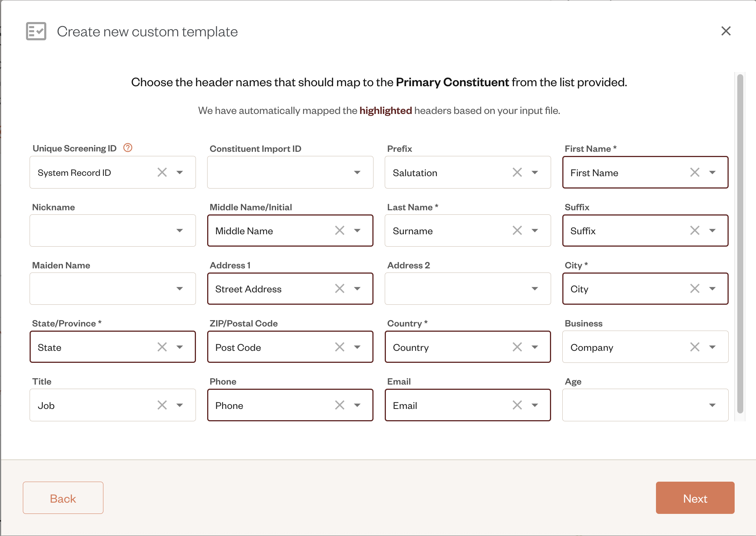Remove the State mapping
This screenshot has height=536, width=756.
pyautogui.click(x=162, y=347)
